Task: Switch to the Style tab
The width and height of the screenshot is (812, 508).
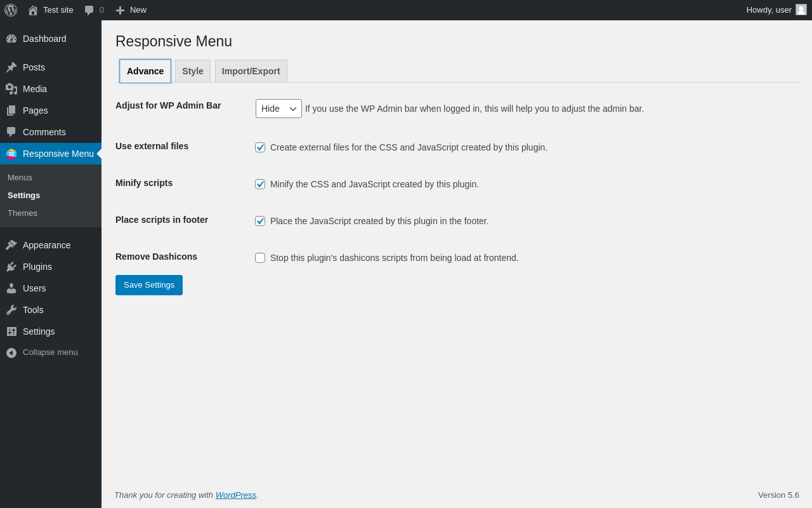Action: 193,71
